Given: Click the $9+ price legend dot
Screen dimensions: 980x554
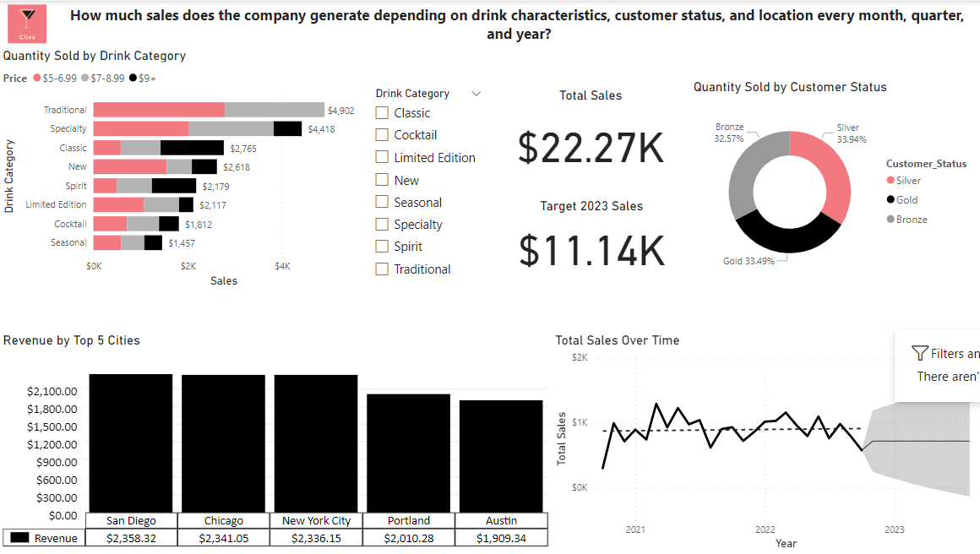Looking at the screenshot, I should tap(133, 78).
